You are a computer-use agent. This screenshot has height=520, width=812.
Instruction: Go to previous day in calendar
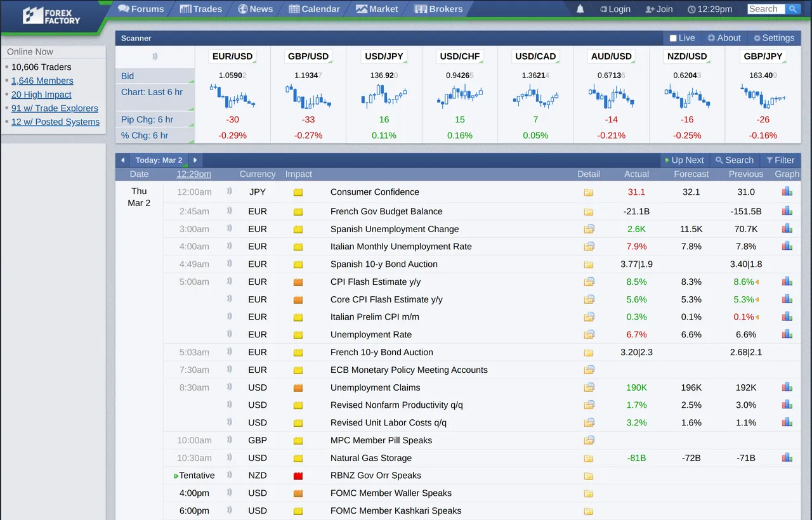point(123,160)
